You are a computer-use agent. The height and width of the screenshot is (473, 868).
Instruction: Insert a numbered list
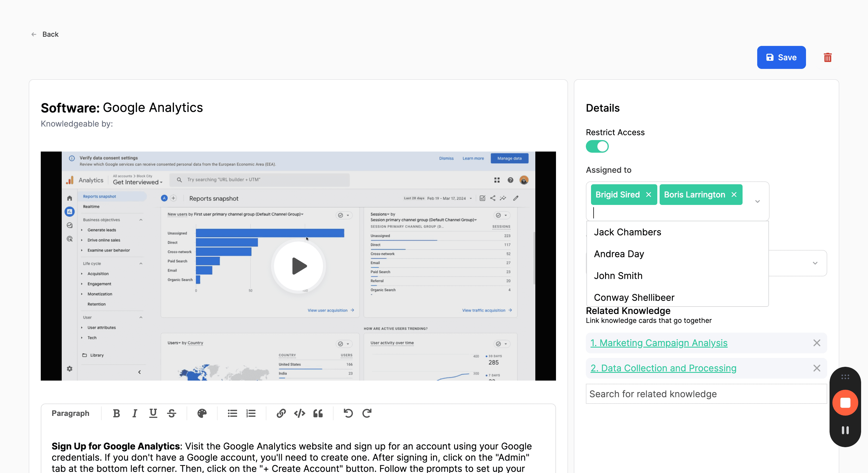coord(251,413)
